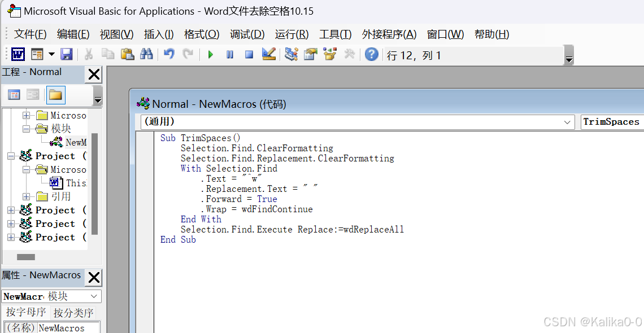Open Object Browser toolbar icon
Viewport: 644px width, 333px height.
tap(330, 54)
